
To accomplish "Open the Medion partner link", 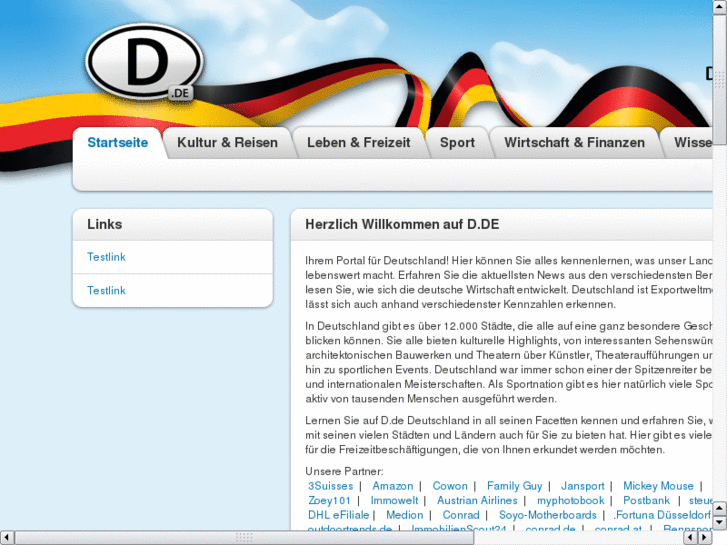I will (x=404, y=515).
